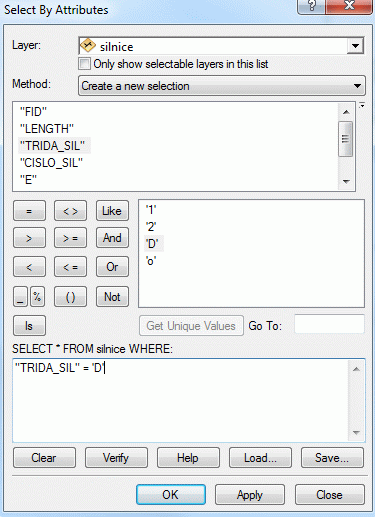Expand the Method selection dropdown
Image resolution: width=375 pixels, height=517 pixels.
[222, 86]
